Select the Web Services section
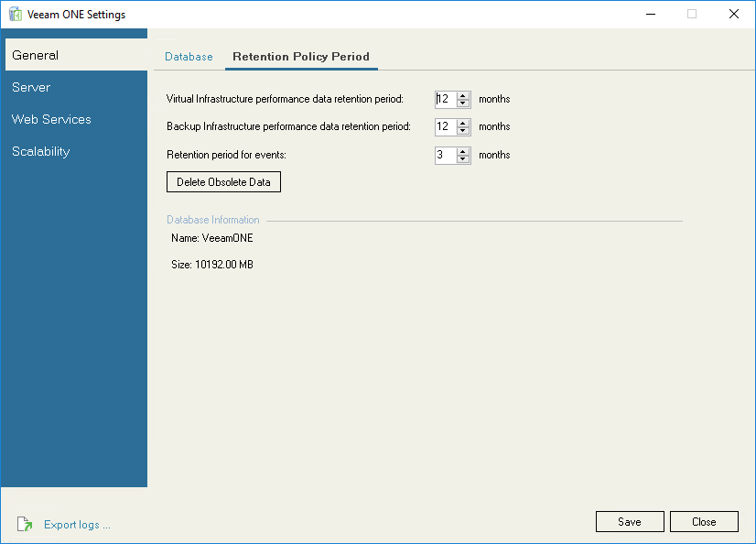Viewport: 756px width, 544px height. (51, 119)
